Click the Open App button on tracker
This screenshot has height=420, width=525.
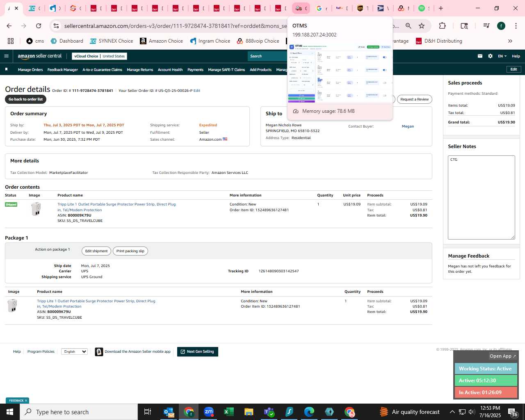coord(502,356)
